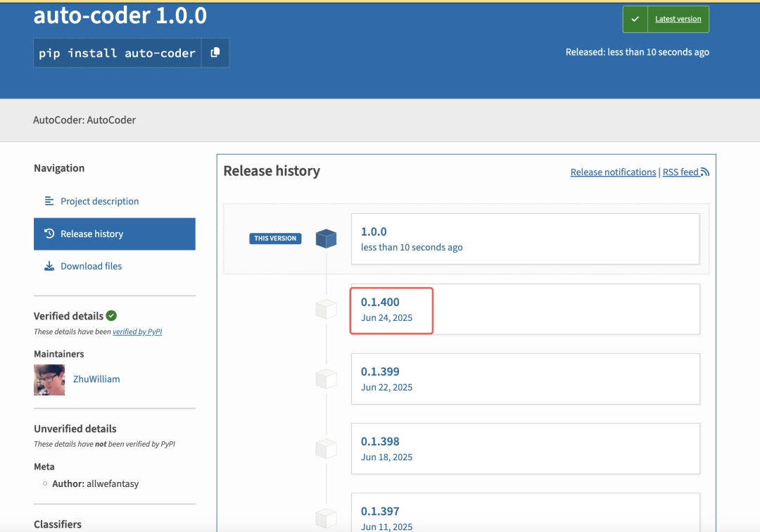Image resolution: width=760 pixels, height=532 pixels.
Task: Click the cube icon beside version 0.1.400
Action: (x=327, y=309)
